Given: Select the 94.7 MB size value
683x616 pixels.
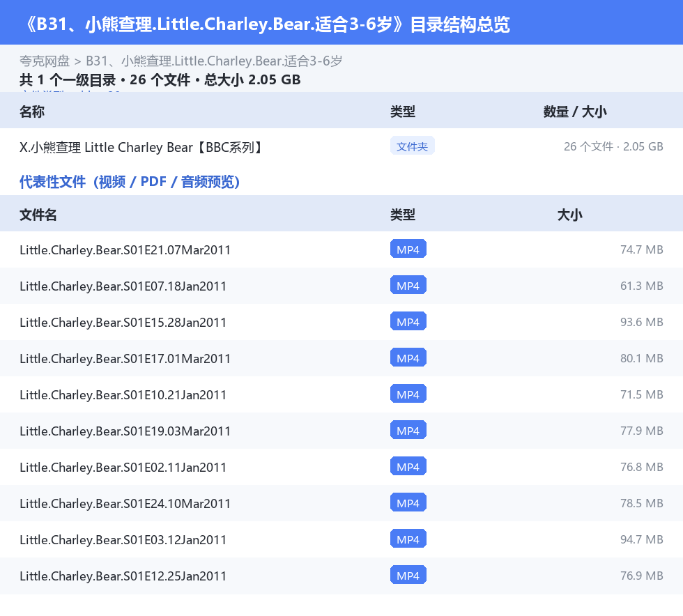Looking at the screenshot, I should [642, 539].
